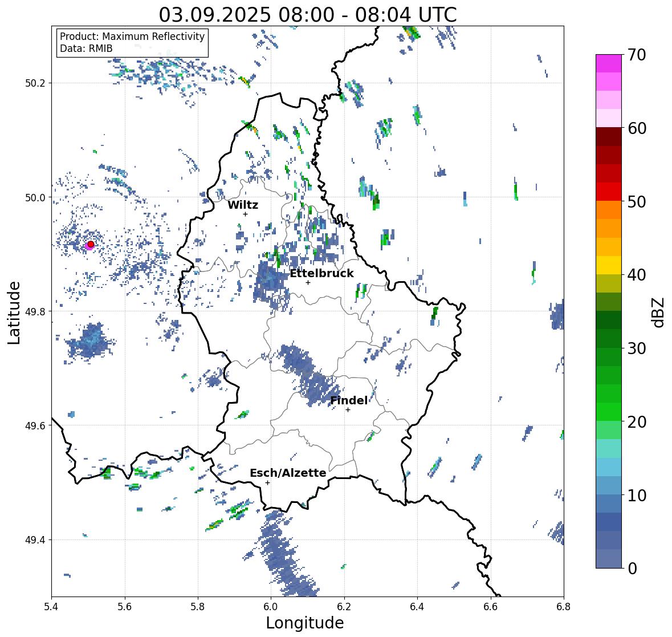The height and width of the screenshot is (637, 672).
Task: Click the Latitude axis label
Action: click(x=14, y=313)
